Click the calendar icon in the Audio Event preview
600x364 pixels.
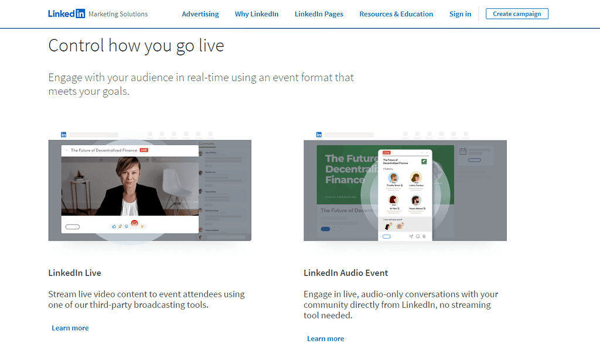click(463, 151)
